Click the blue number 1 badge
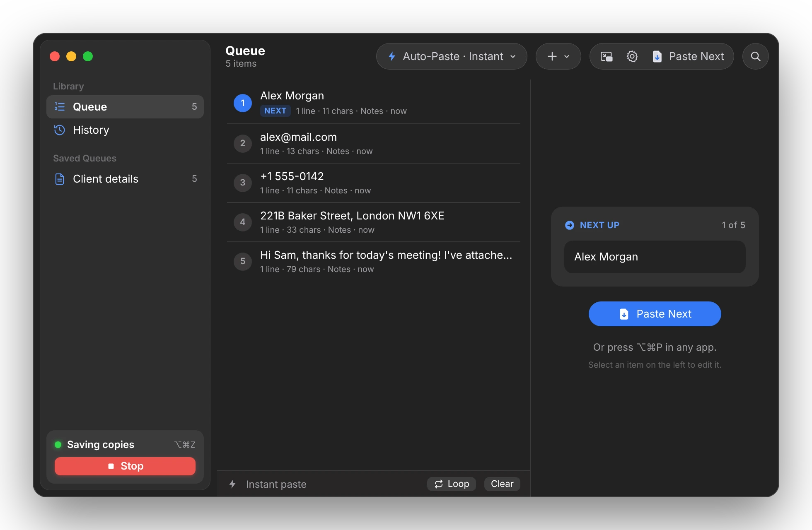This screenshot has width=812, height=530. (243, 103)
